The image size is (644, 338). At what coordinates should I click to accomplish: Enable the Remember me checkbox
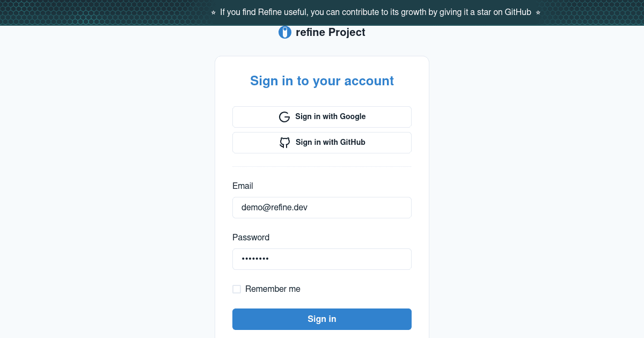click(x=237, y=289)
